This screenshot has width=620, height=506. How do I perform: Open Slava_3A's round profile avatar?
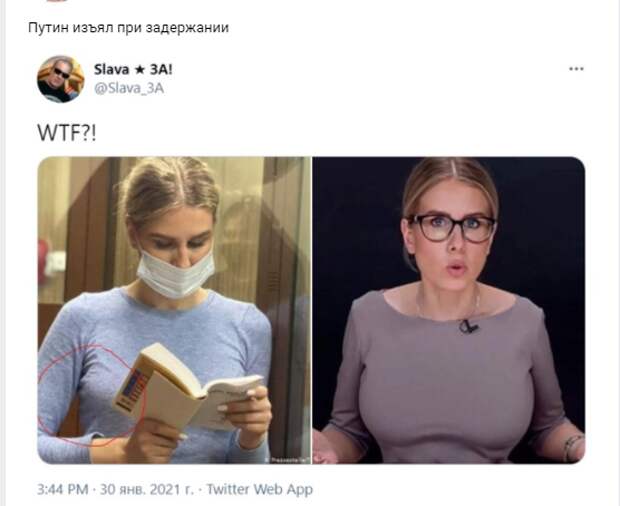pos(60,79)
